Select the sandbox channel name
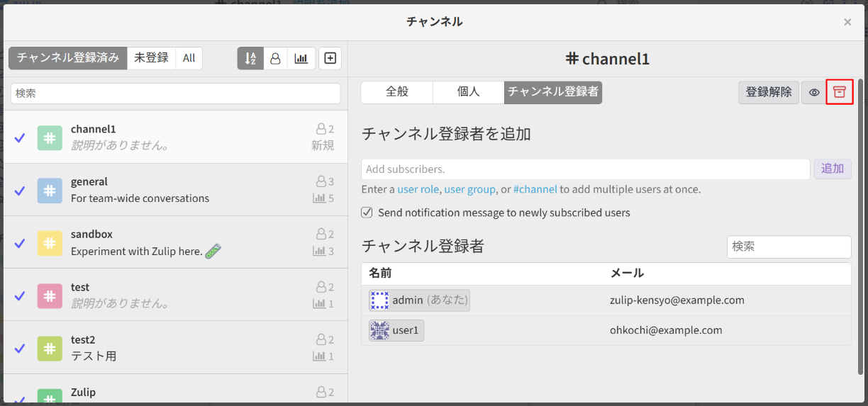This screenshot has height=406, width=868. pyautogui.click(x=91, y=235)
